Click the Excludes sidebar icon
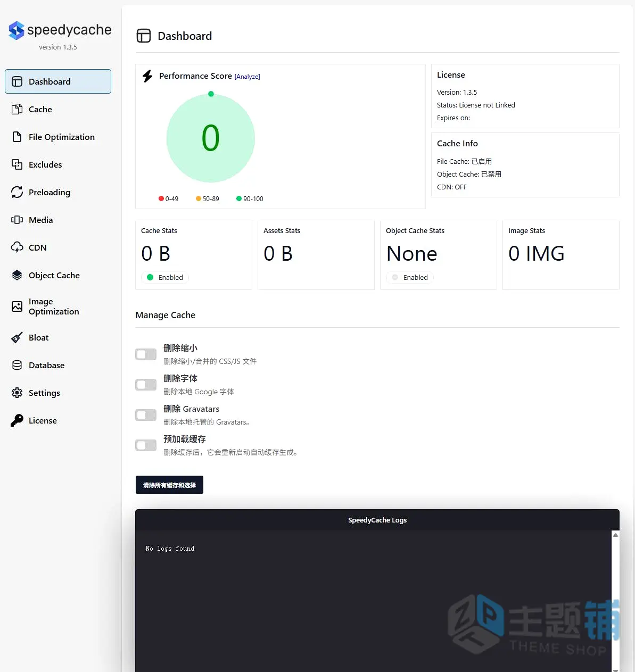 click(x=17, y=164)
